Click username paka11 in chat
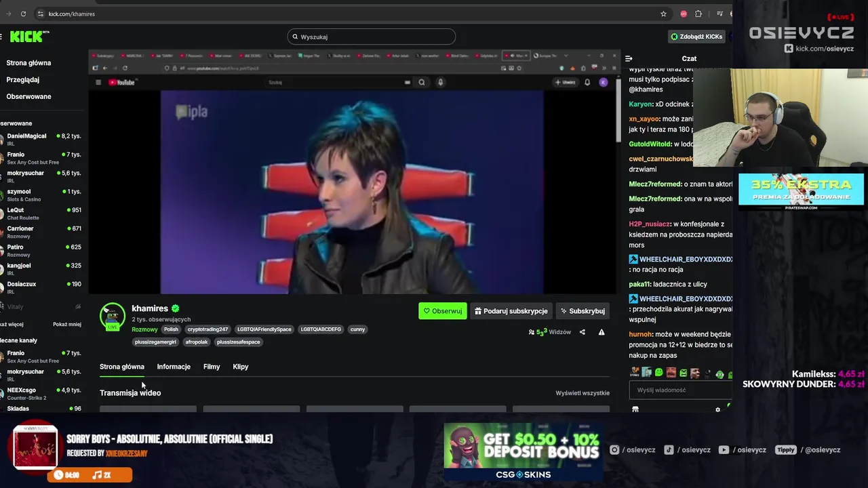 639,285
